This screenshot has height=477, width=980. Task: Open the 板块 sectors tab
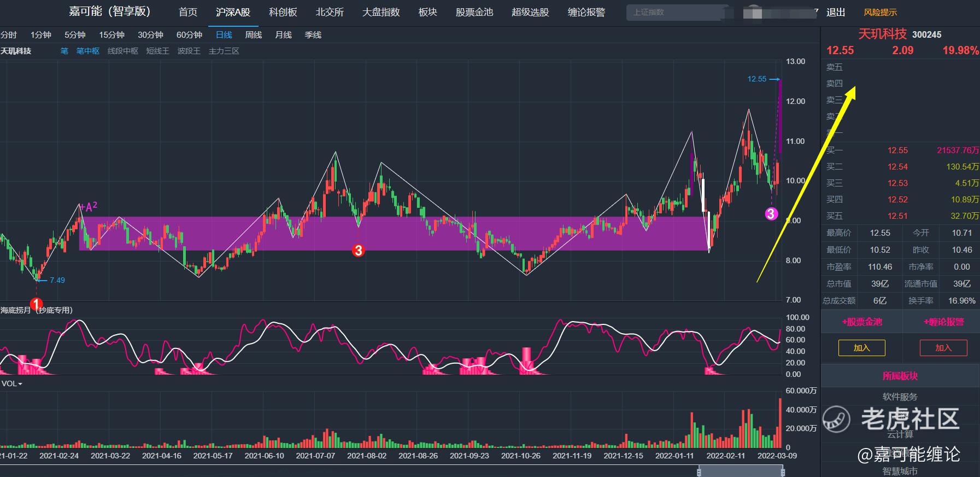point(428,12)
